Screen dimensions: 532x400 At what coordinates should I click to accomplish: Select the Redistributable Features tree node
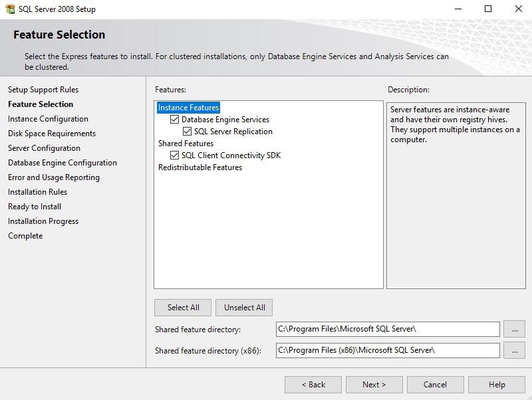[x=200, y=167]
